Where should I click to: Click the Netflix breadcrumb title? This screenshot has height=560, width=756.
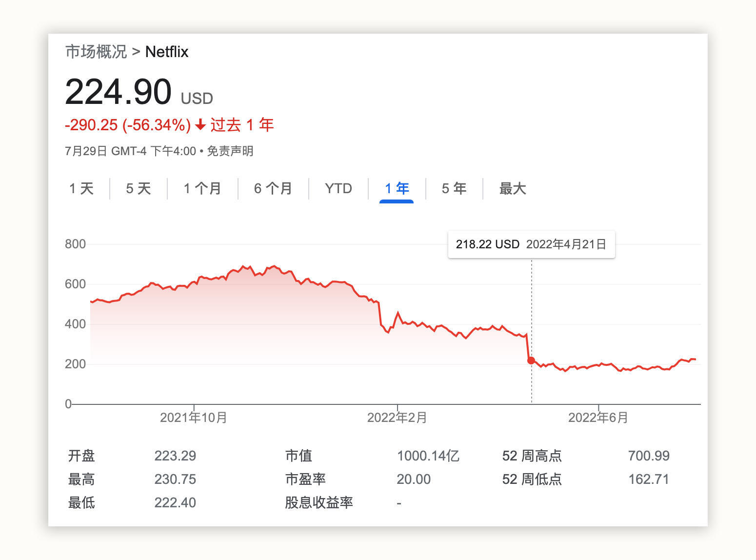tap(167, 52)
